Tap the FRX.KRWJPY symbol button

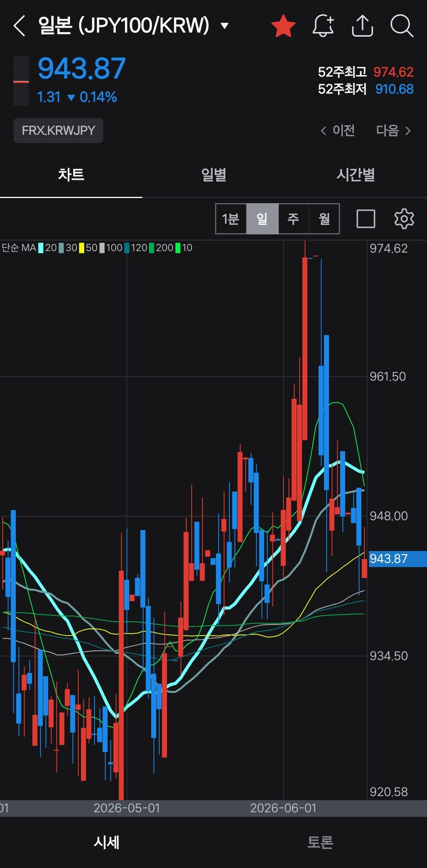tap(59, 130)
